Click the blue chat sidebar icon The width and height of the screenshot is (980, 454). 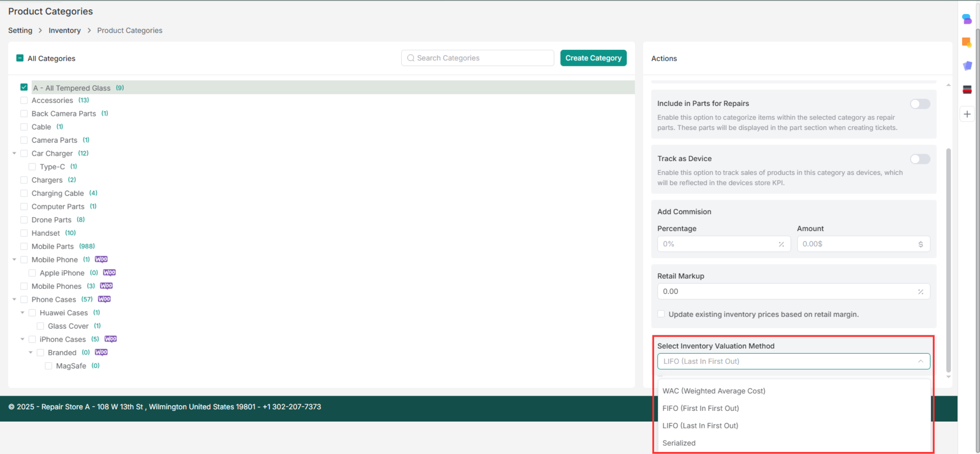[967, 19]
